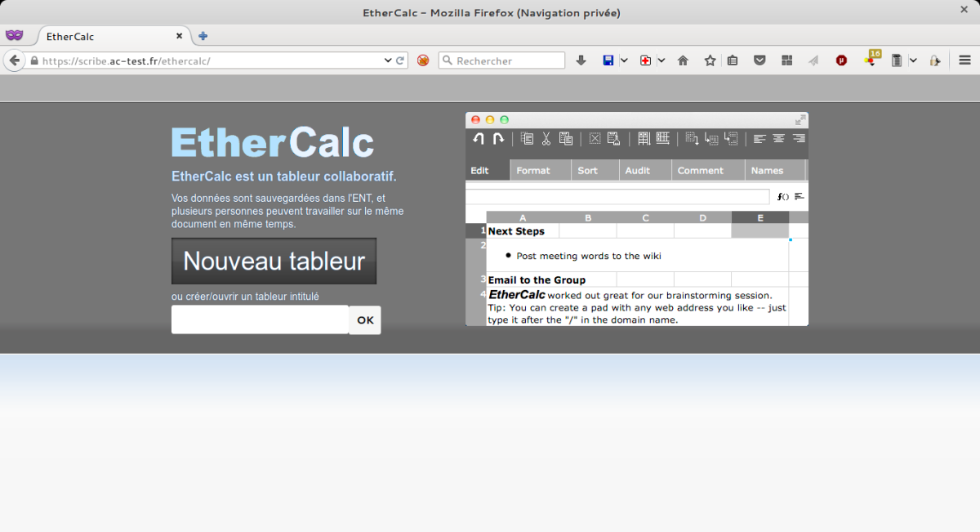Open the Firefox hamburger menu
The width and height of the screenshot is (980, 532).
[964, 60]
